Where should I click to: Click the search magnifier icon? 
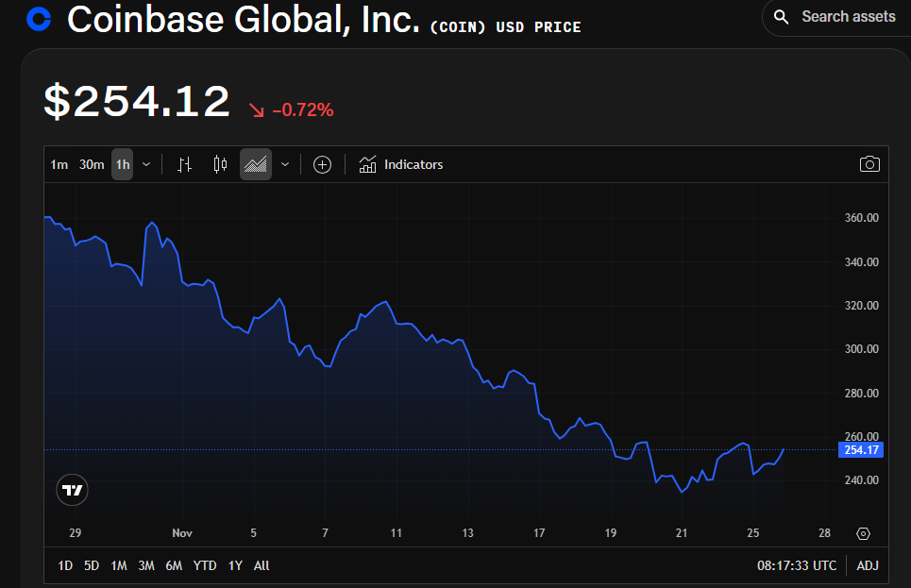(x=782, y=17)
